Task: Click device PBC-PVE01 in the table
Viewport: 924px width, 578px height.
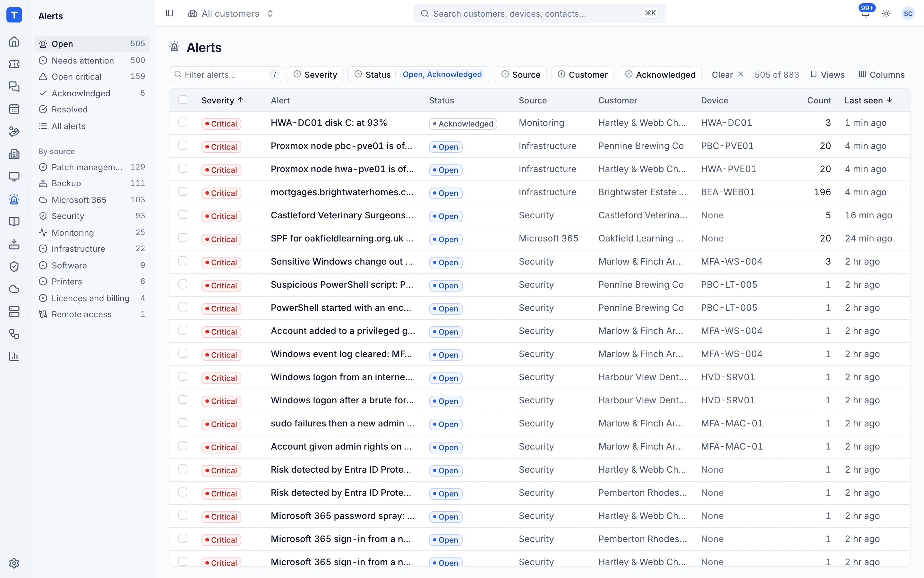Action: pos(727,146)
